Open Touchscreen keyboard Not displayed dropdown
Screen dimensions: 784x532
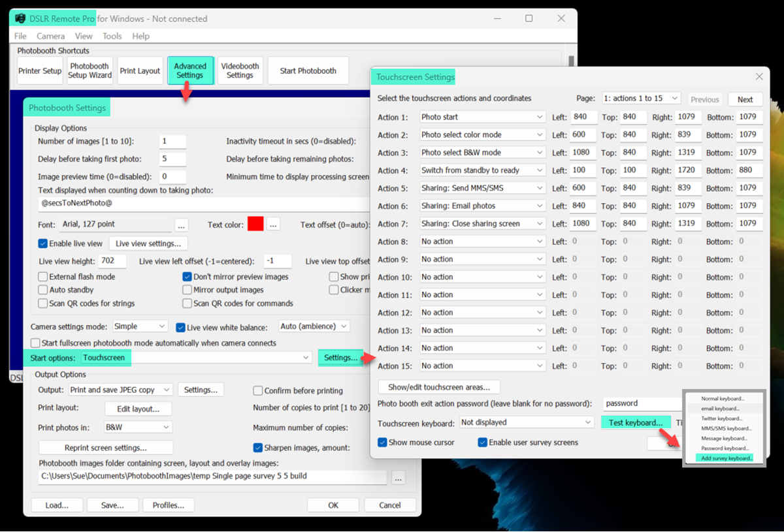click(526, 423)
